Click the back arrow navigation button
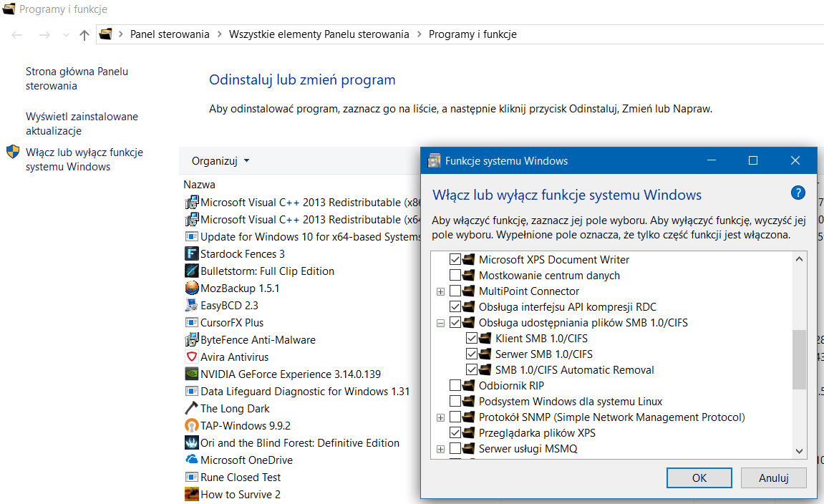The image size is (824, 504). pos(17,34)
